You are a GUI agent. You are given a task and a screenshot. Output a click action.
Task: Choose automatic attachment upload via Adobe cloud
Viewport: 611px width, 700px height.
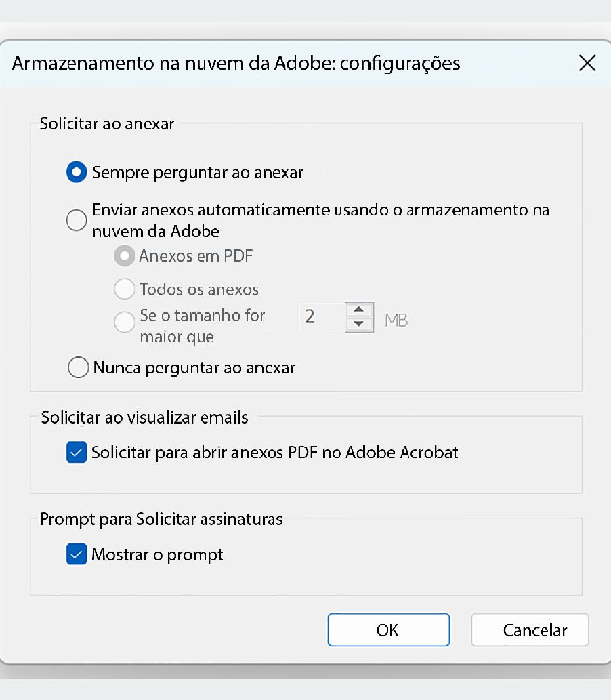(77, 220)
